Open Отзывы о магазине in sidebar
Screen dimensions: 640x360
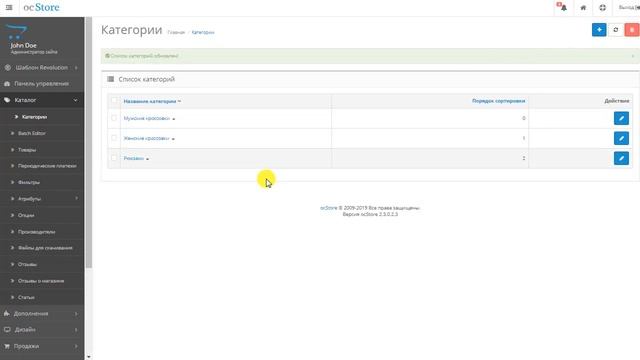[42, 281]
